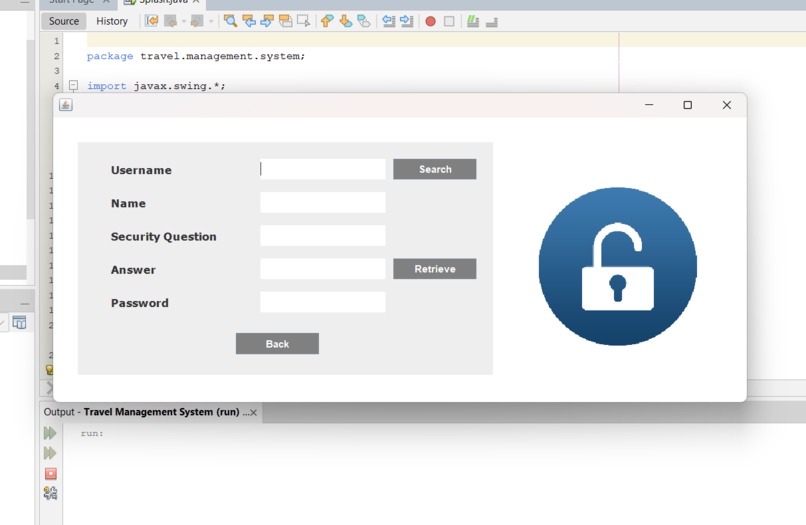Click Shift Line Left icon
806x525 pixels.
point(389,21)
